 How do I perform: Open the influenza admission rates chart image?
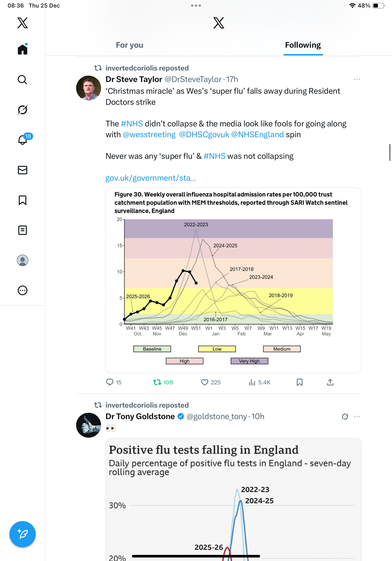233,280
